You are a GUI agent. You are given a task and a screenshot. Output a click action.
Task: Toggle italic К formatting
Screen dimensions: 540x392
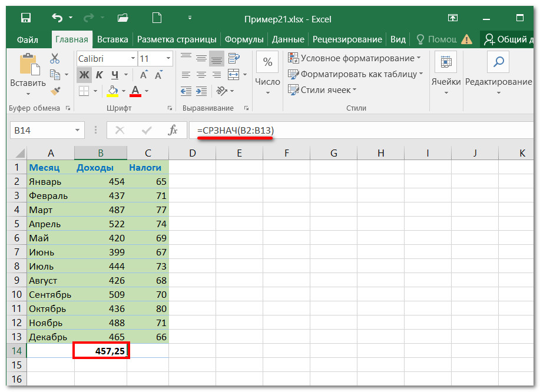(x=99, y=75)
